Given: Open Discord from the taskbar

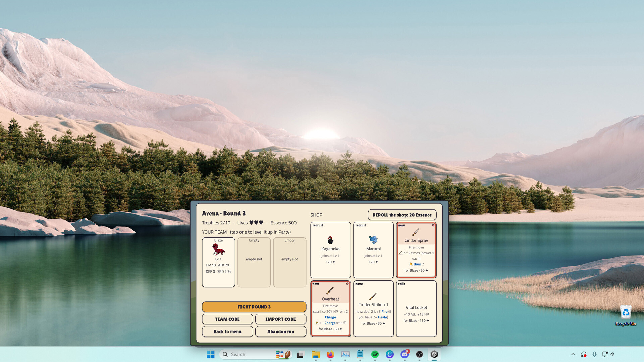Looking at the screenshot, I should 405,354.
